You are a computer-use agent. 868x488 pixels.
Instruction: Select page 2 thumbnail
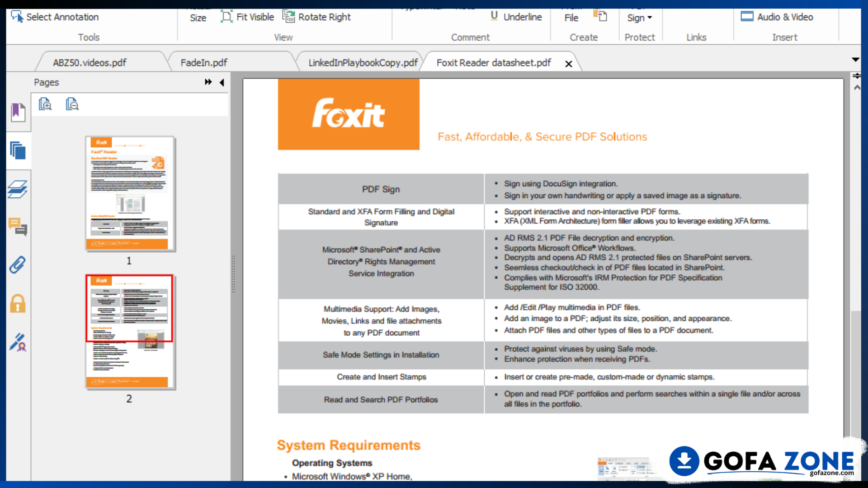tap(130, 332)
